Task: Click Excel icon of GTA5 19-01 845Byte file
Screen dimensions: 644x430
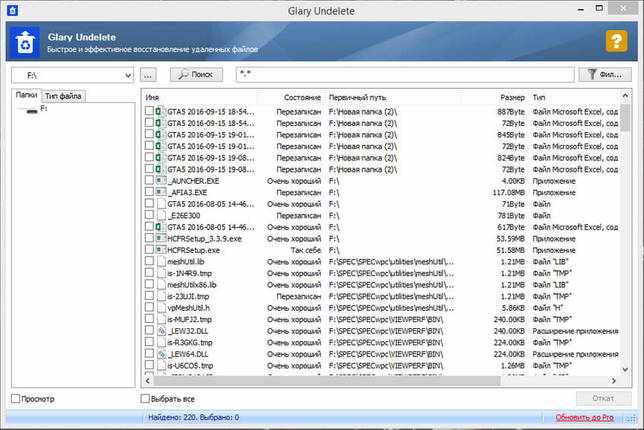Action: pyautogui.click(x=159, y=134)
